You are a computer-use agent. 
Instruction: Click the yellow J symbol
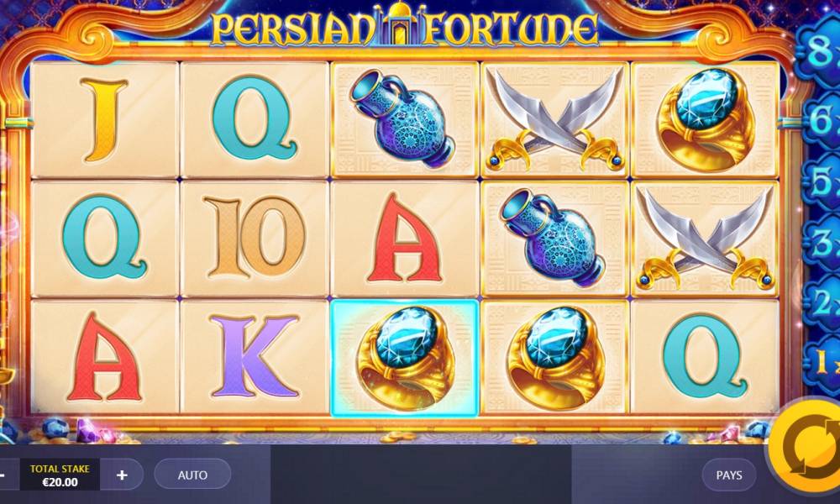tap(104, 119)
